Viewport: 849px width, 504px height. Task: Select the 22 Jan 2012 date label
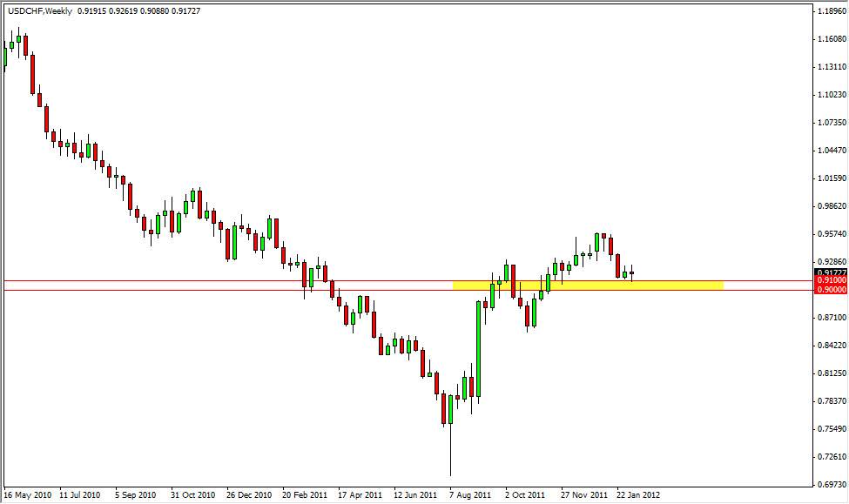coord(637,494)
